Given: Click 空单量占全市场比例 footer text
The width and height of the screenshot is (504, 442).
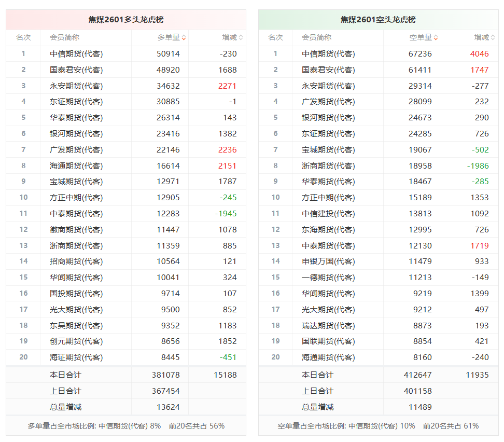Looking at the screenshot, I should [x=378, y=426].
